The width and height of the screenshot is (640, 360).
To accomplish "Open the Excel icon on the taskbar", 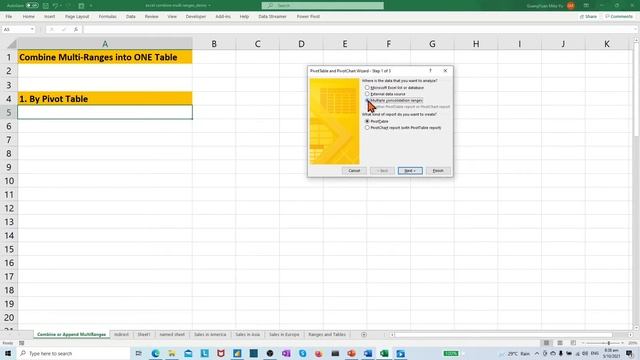I will [384, 353].
